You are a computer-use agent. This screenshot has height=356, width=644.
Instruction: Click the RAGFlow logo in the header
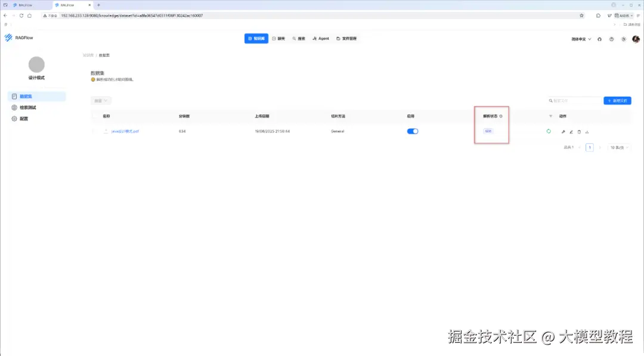coord(18,38)
